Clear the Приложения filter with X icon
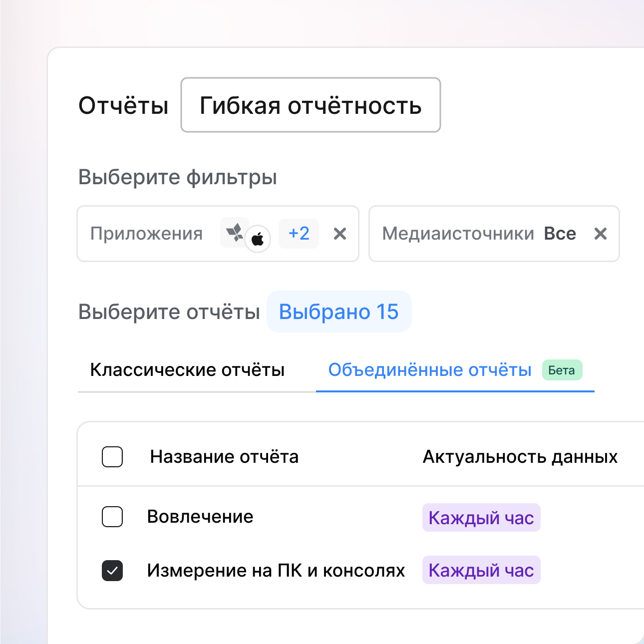 click(340, 234)
